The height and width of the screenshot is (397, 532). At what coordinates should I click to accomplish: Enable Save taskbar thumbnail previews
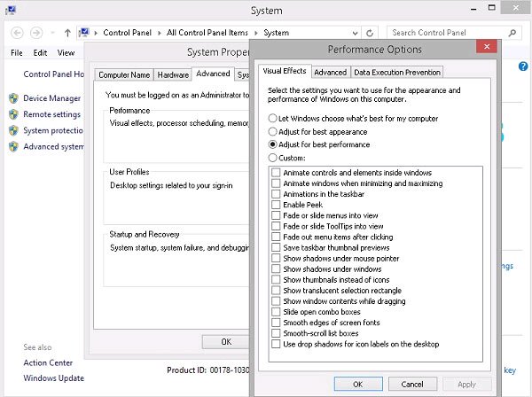tap(276, 248)
